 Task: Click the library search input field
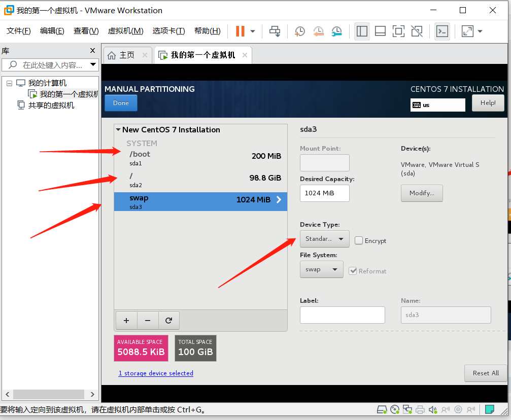click(49, 65)
